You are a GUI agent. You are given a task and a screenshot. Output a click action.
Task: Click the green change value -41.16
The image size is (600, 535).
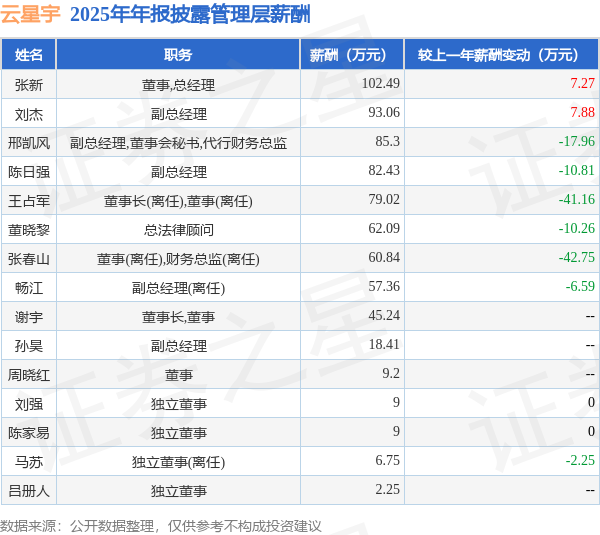point(577,199)
